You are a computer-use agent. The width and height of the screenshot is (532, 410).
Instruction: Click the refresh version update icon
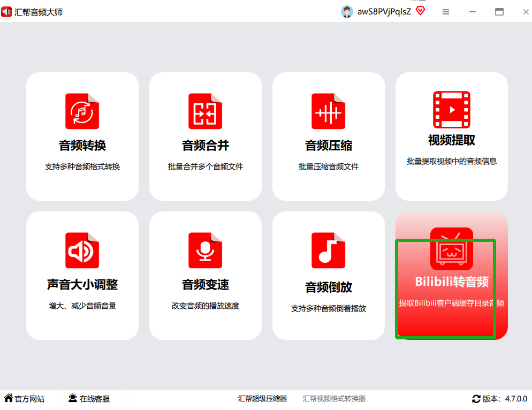[x=476, y=399]
